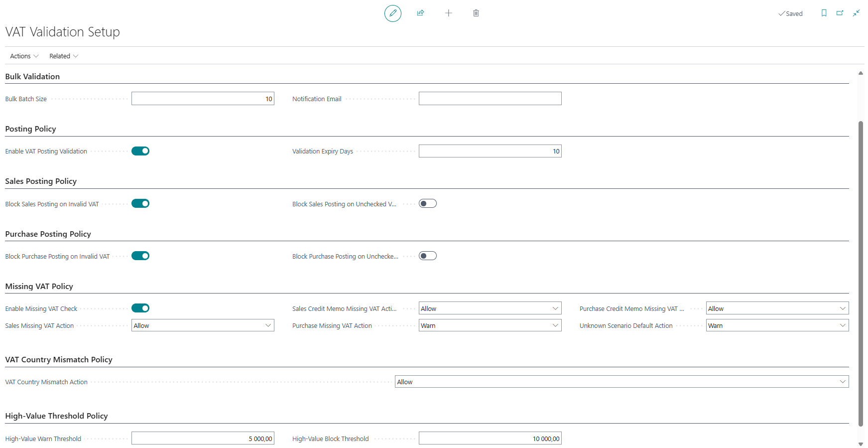
Task: Click the trash delete icon
Action: [476, 13]
